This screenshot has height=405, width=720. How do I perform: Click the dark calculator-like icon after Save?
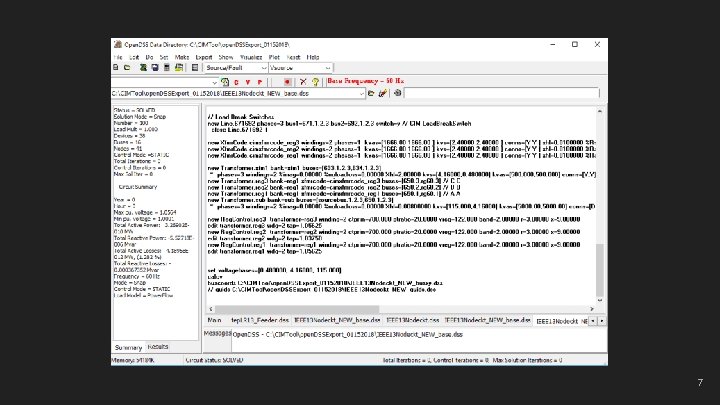167,68
